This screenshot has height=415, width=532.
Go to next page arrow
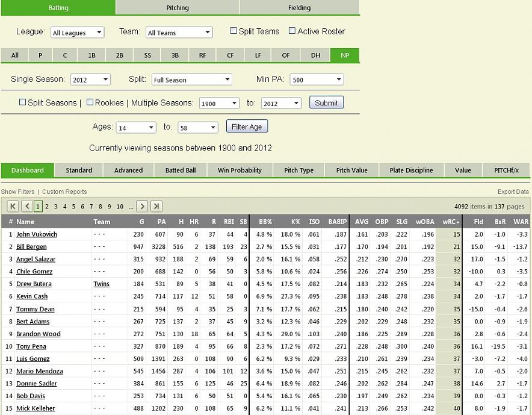142,206
